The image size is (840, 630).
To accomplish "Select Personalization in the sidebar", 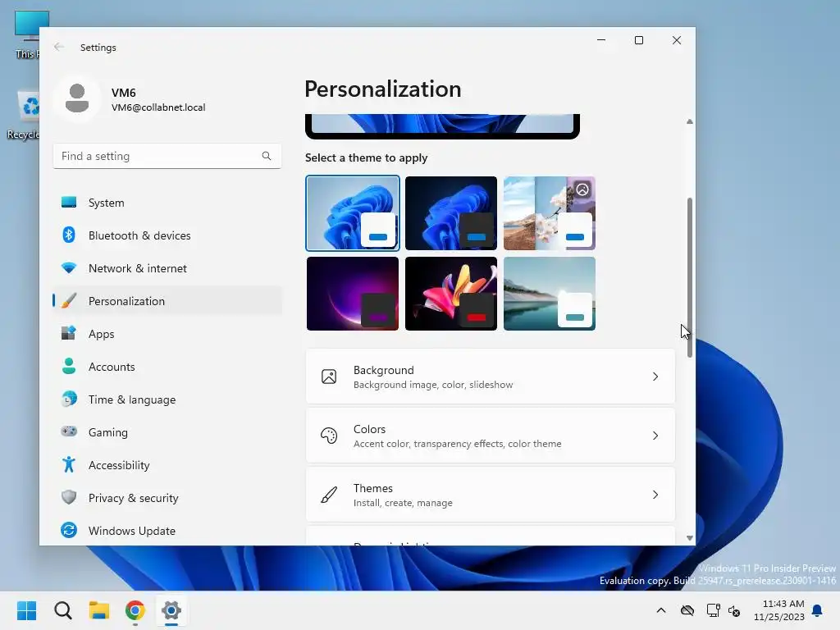I will 167,300.
